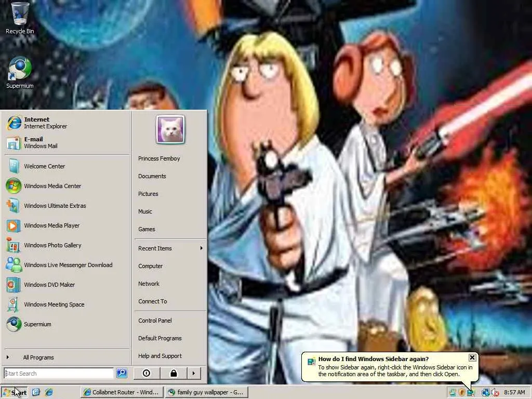
Task: Launch Internet Explorer from the pinned Start menu list
Action: point(67,123)
